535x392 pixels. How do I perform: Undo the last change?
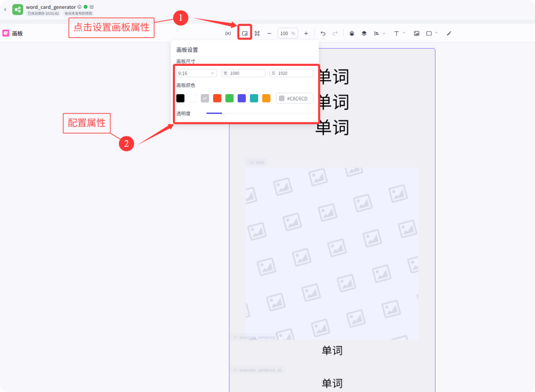tap(323, 33)
